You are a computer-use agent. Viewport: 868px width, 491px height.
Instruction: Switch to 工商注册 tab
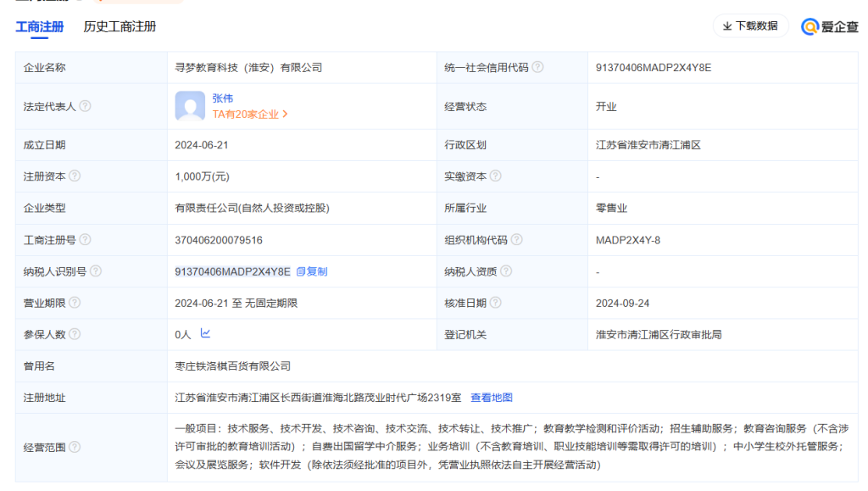pos(40,26)
